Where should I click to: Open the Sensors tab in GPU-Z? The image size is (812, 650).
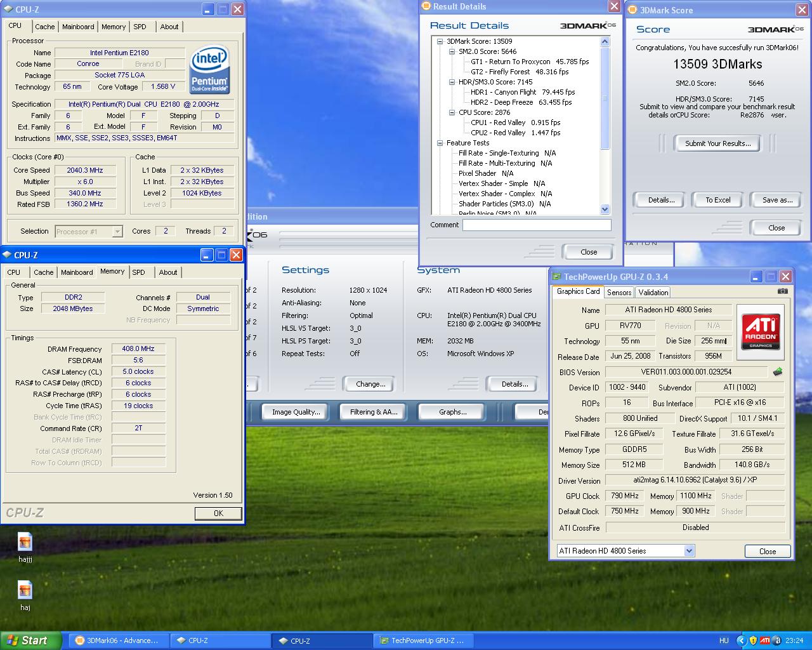pos(619,292)
